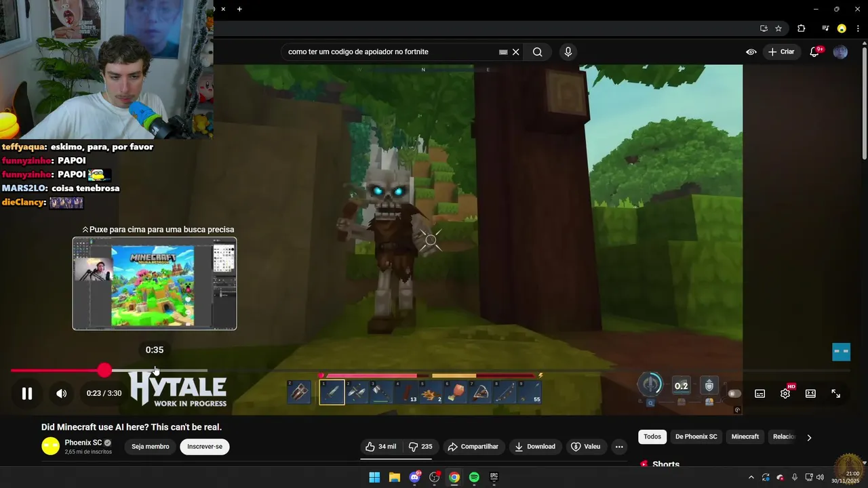Open the Phoenix SC channel avatar
Viewport: 868px width, 488px height.
(50, 446)
